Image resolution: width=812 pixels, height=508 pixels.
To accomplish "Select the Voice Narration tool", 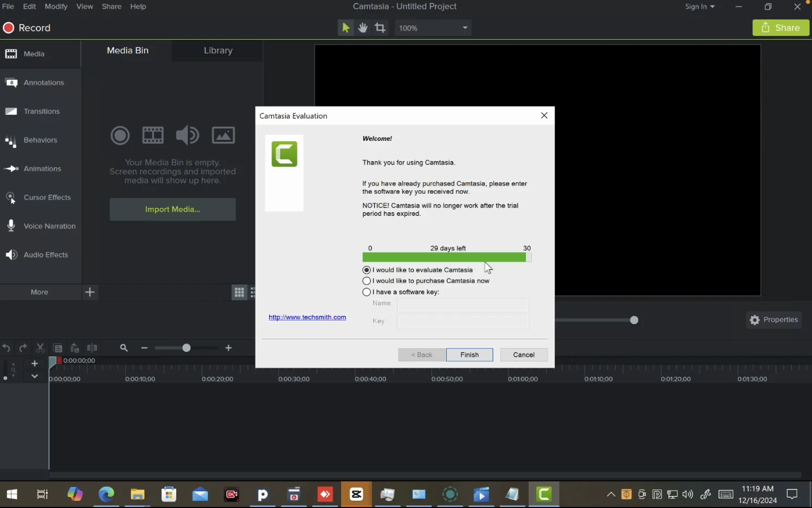I will pyautogui.click(x=41, y=226).
